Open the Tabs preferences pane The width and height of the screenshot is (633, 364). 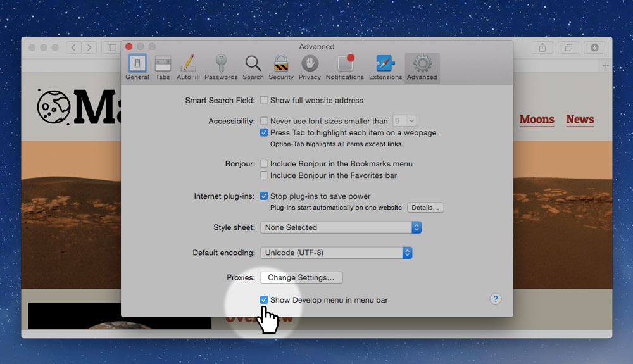click(x=163, y=68)
